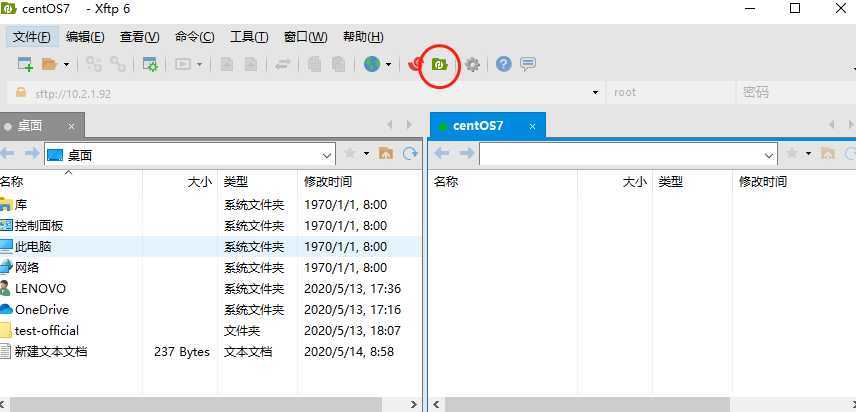Click the Reconnect toolbar icon
Image resolution: width=856 pixels, height=412 pixels.
point(94,64)
